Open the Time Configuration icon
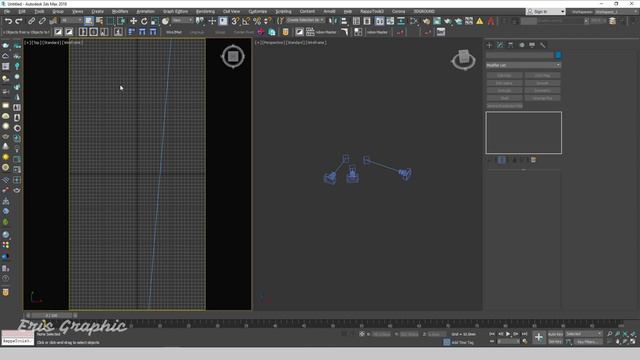 (x=524, y=342)
